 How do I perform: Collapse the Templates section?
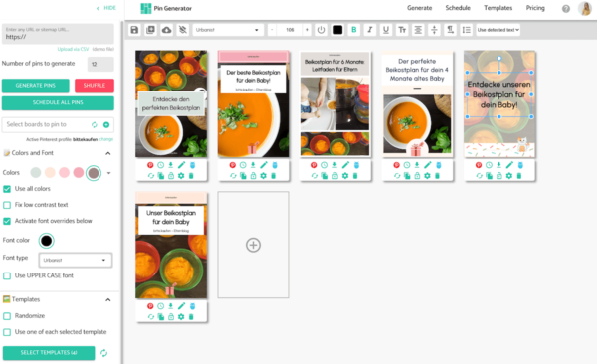(108, 300)
